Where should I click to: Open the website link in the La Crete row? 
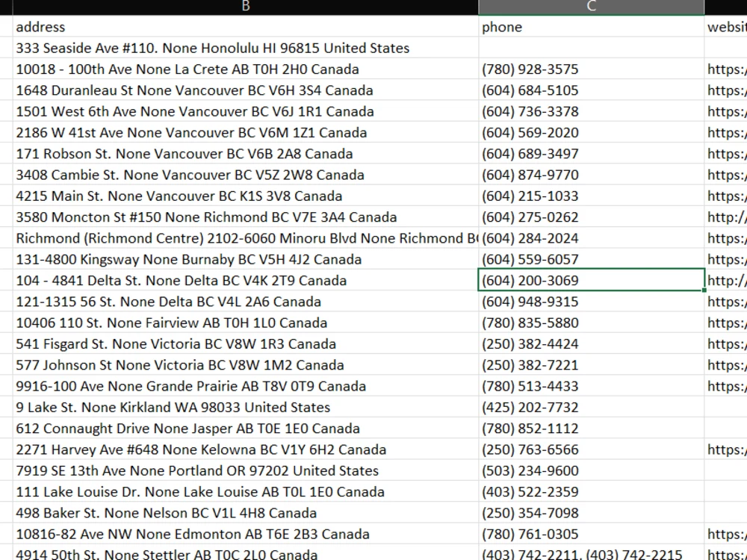726,69
